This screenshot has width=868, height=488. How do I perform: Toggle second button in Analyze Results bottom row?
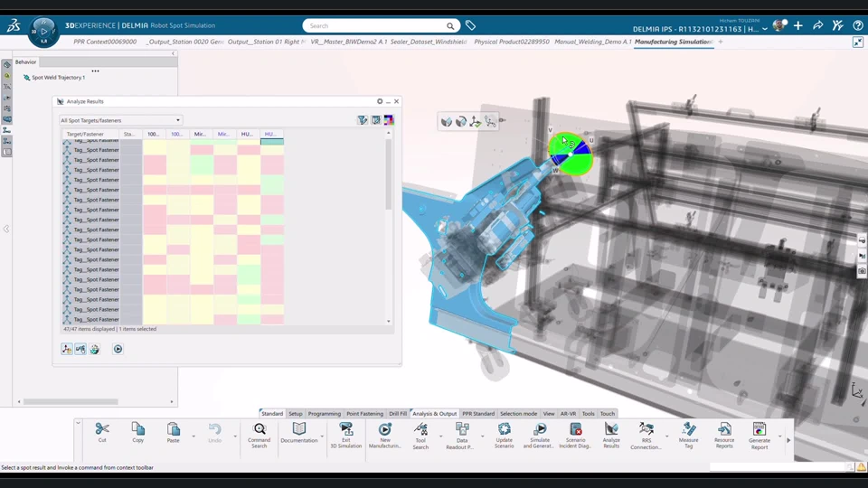tap(80, 349)
